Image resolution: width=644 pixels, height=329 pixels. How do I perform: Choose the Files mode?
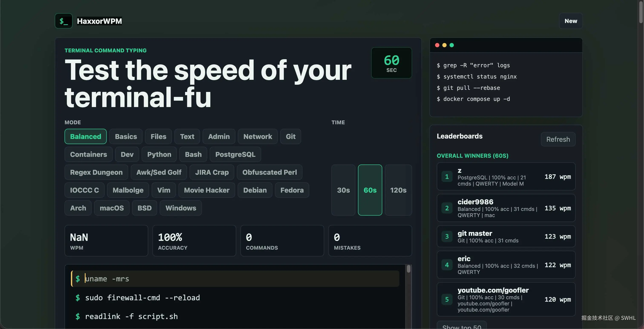pyautogui.click(x=158, y=136)
